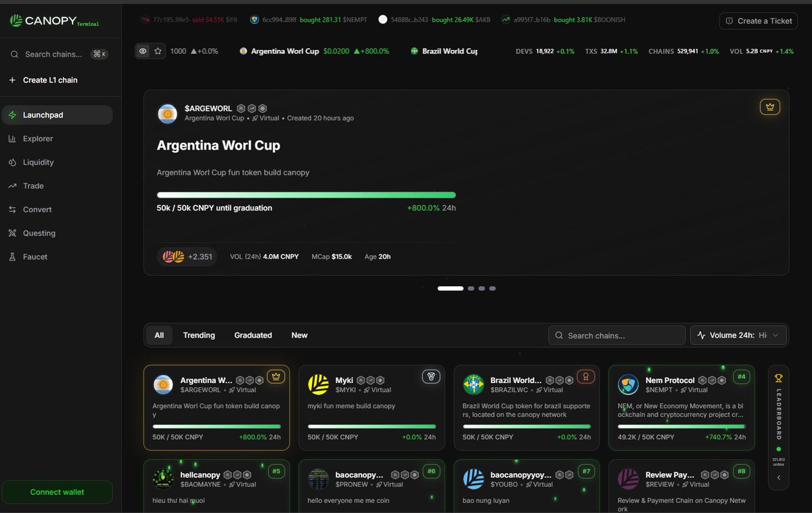
Task: Click the Leaderboard trophy icon
Action: point(778,378)
